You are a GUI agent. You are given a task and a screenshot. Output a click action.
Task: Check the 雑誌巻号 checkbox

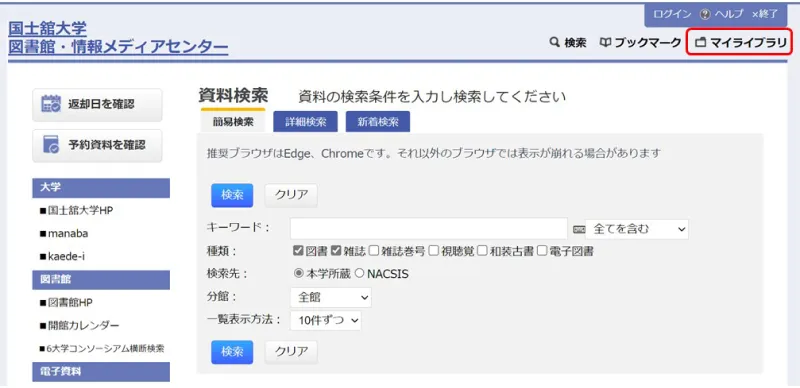(x=374, y=251)
